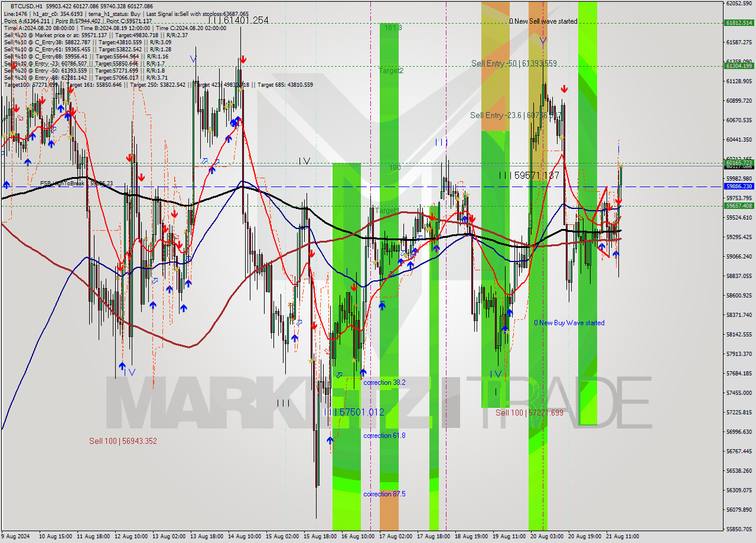Click the 'correction 87.5' label
Viewport: 756px width, 543px height.
pyautogui.click(x=384, y=494)
